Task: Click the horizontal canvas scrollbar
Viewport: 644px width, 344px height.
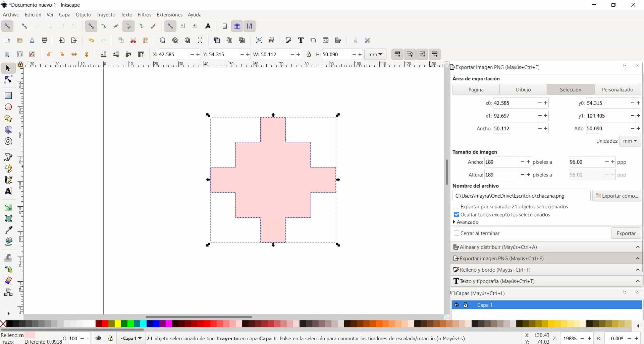Action: (x=199, y=317)
